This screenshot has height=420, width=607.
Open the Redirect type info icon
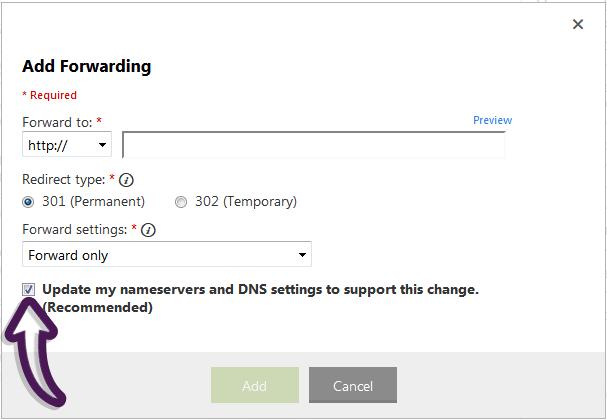126,180
